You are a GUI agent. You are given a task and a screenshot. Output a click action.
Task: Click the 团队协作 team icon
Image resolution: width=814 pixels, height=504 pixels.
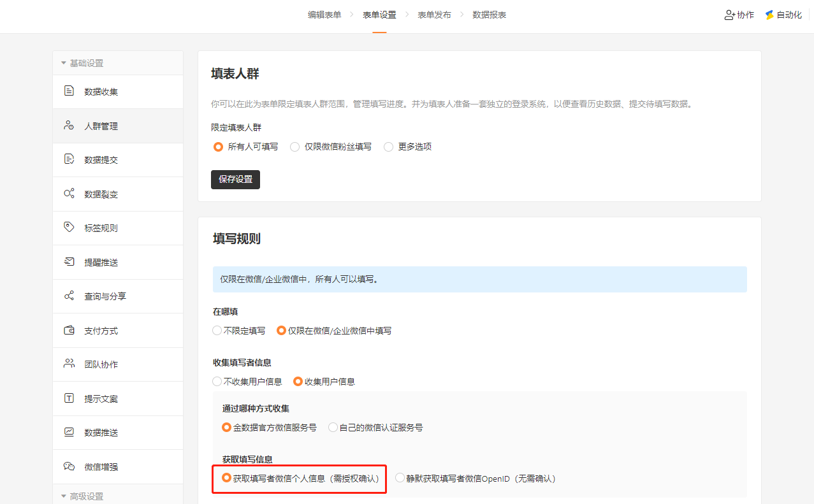[69, 364]
